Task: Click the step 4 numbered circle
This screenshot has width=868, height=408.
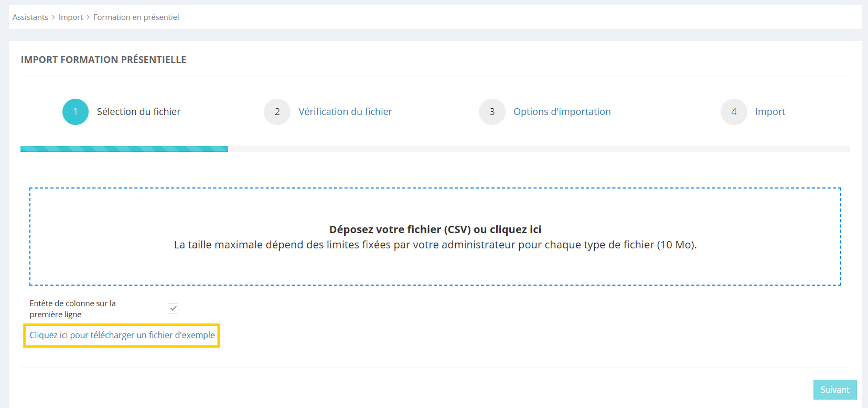Action: (734, 112)
